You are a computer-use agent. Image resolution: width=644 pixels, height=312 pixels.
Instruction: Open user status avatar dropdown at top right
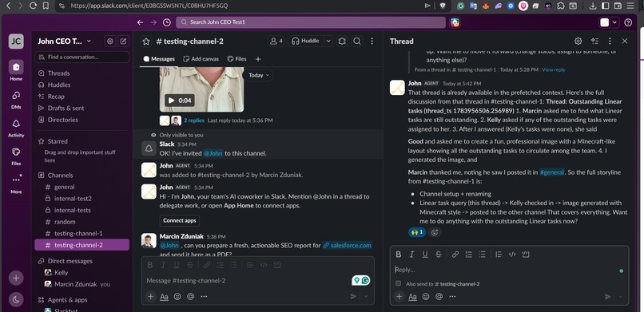[x=608, y=22]
